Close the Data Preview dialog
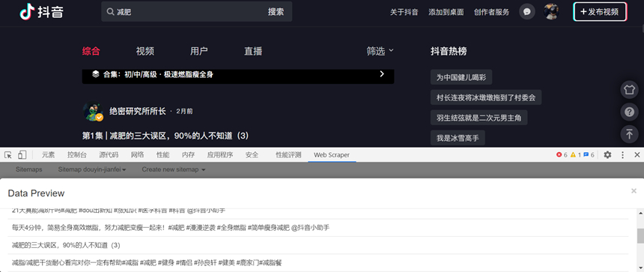 (x=634, y=190)
